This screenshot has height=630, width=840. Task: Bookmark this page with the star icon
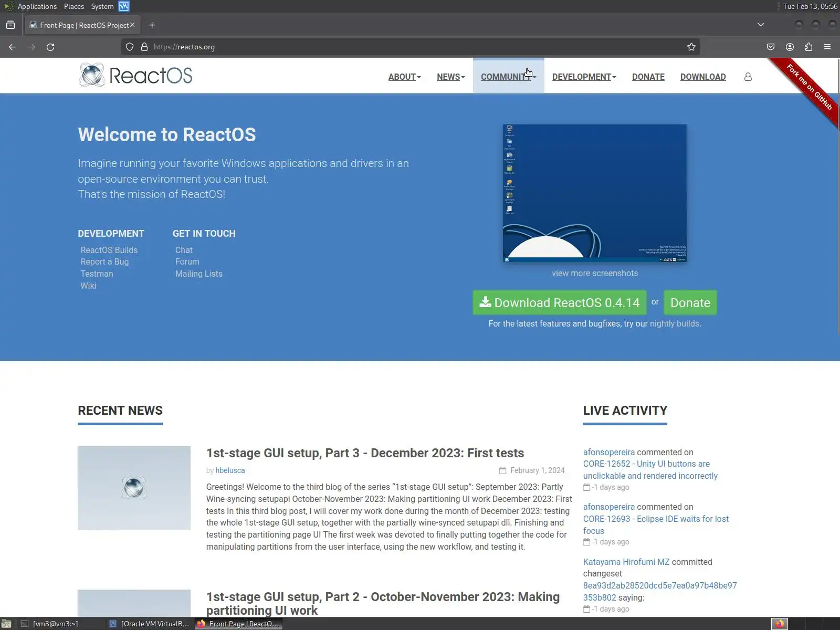[x=691, y=47]
